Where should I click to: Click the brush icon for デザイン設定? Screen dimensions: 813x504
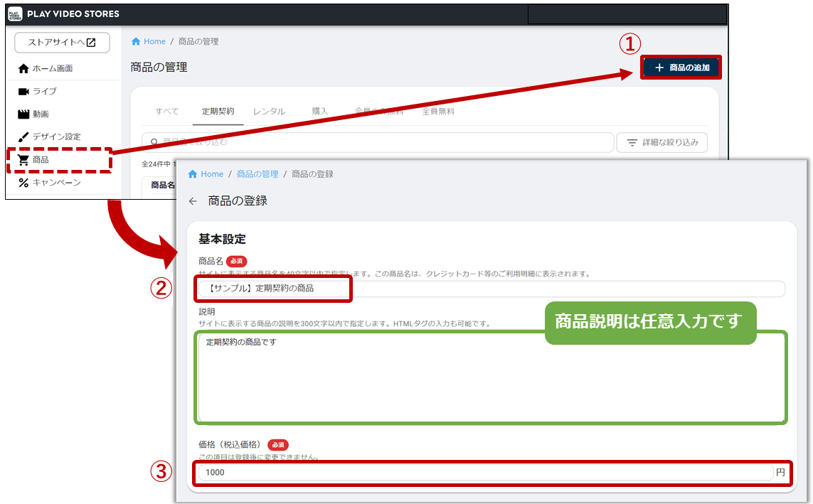pos(23,137)
